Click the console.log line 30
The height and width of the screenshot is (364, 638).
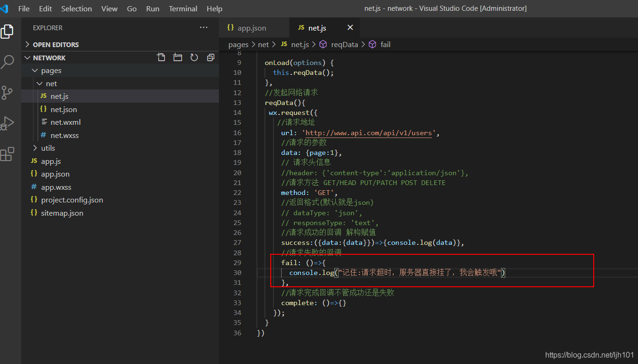pos(397,273)
